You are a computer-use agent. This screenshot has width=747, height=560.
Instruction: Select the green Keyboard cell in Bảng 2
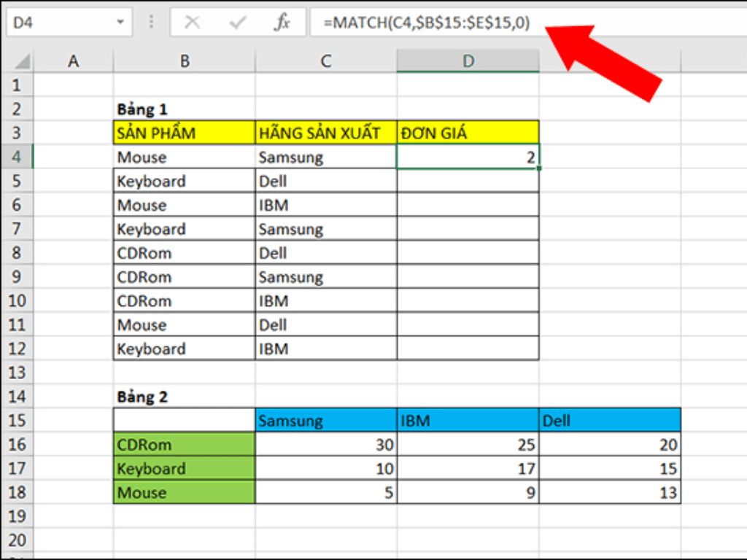[x=185, y=469]
